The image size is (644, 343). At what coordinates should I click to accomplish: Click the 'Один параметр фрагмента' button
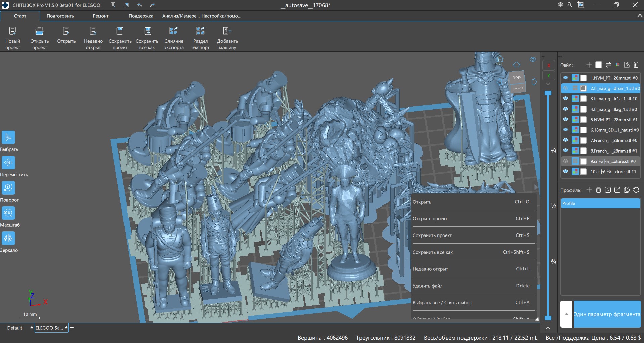coord(607,314)
